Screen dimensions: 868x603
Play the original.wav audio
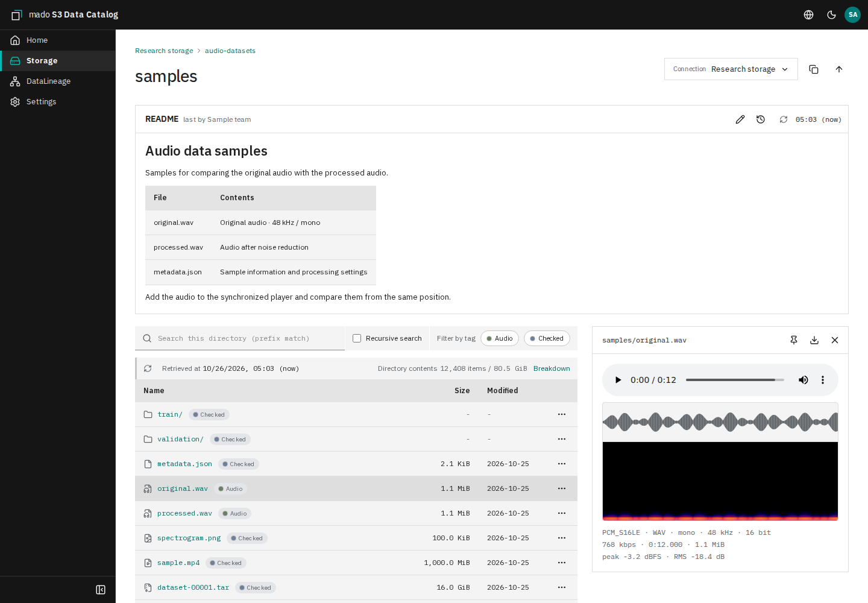click(x=617, y=380)
